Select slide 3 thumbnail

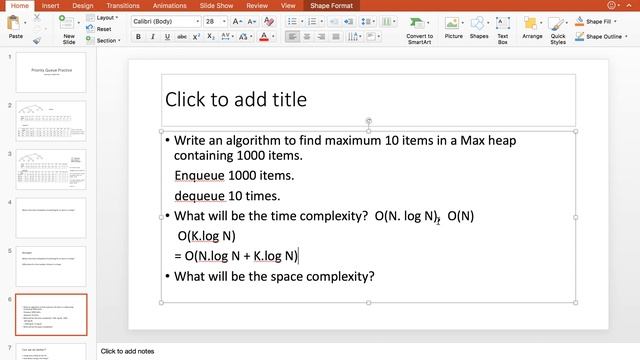click(x=51, y=169)
